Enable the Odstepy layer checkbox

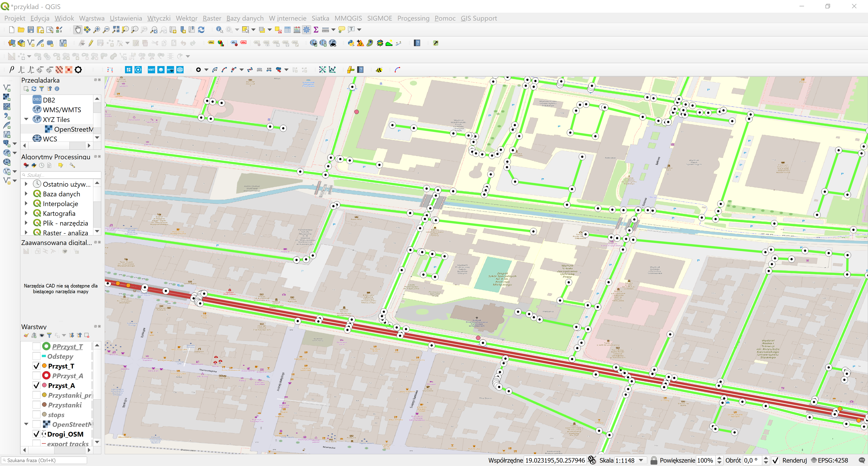pyautogui.click(x=37, y=356)
